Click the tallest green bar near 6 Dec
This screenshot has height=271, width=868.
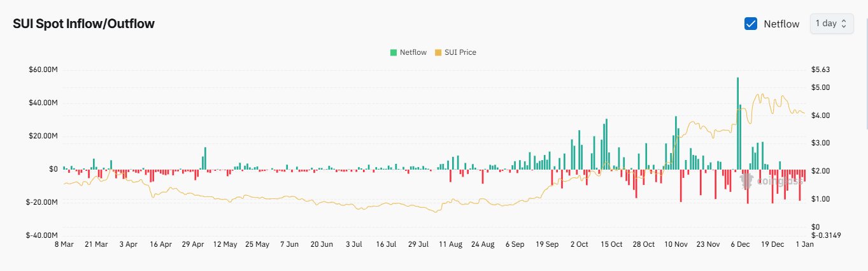737,121
